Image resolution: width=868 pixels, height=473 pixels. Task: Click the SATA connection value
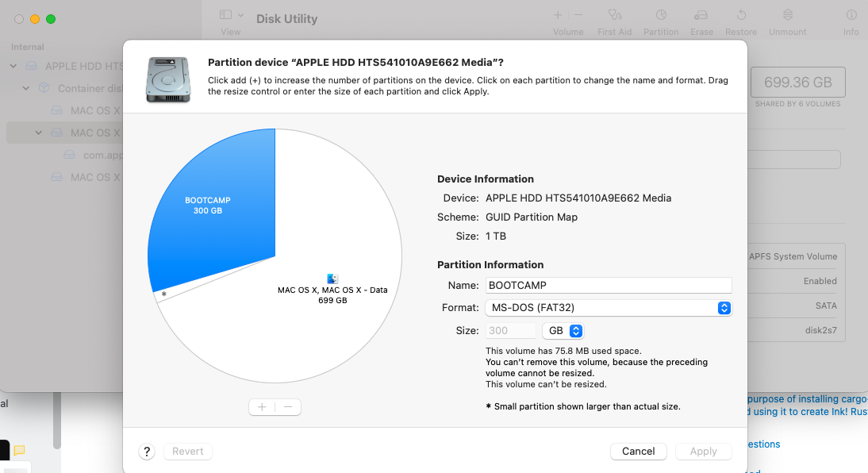coord(826,306)
